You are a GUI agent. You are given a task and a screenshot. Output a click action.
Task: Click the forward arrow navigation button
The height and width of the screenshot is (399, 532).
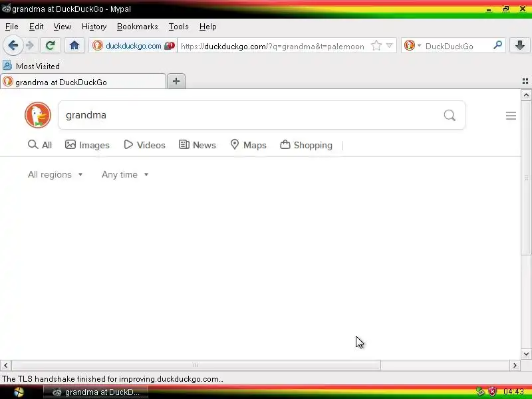click(x=30, y=45)
